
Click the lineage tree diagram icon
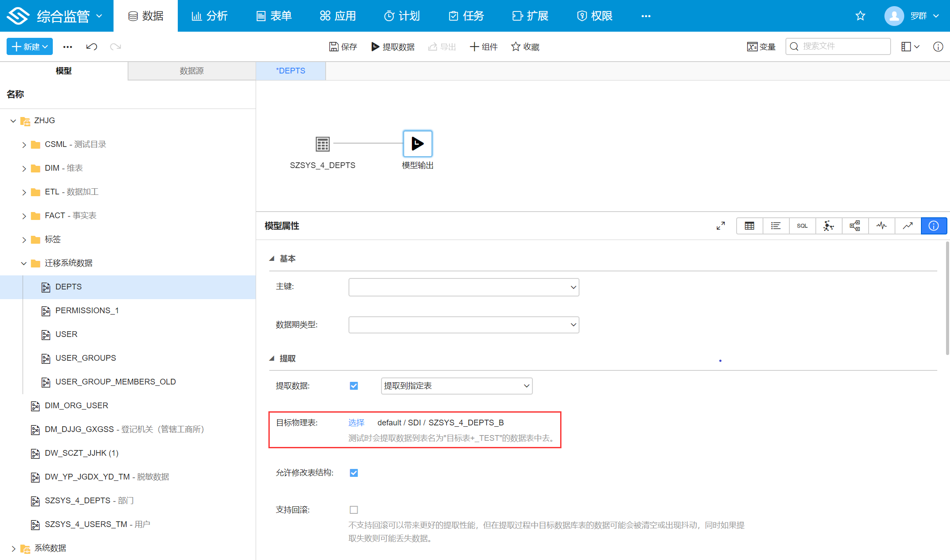click(855, 226)
